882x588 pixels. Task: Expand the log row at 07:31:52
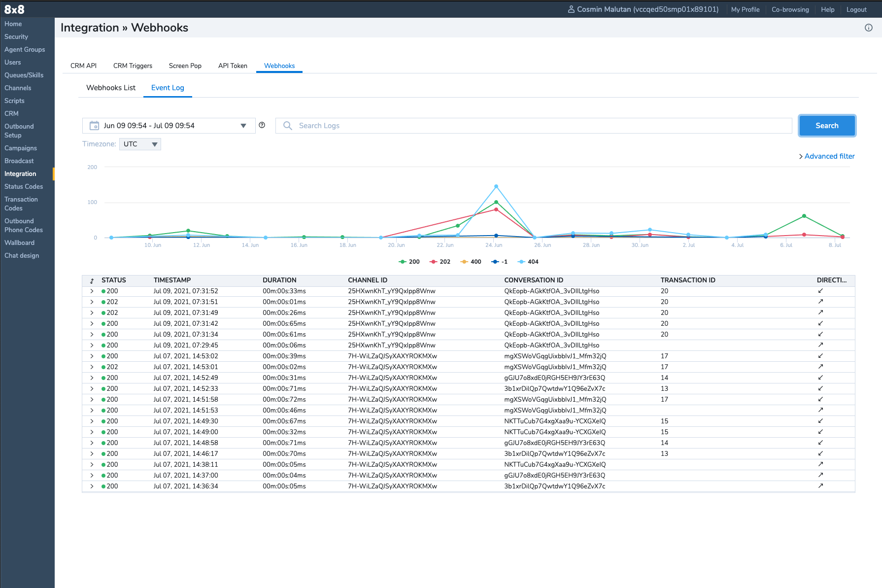(92, 291)
